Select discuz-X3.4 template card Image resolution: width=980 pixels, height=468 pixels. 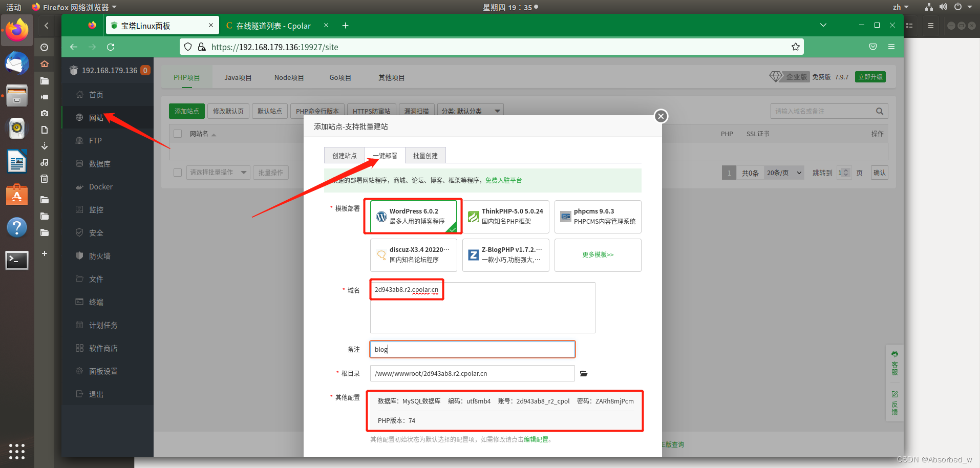(x=414, y=255)
